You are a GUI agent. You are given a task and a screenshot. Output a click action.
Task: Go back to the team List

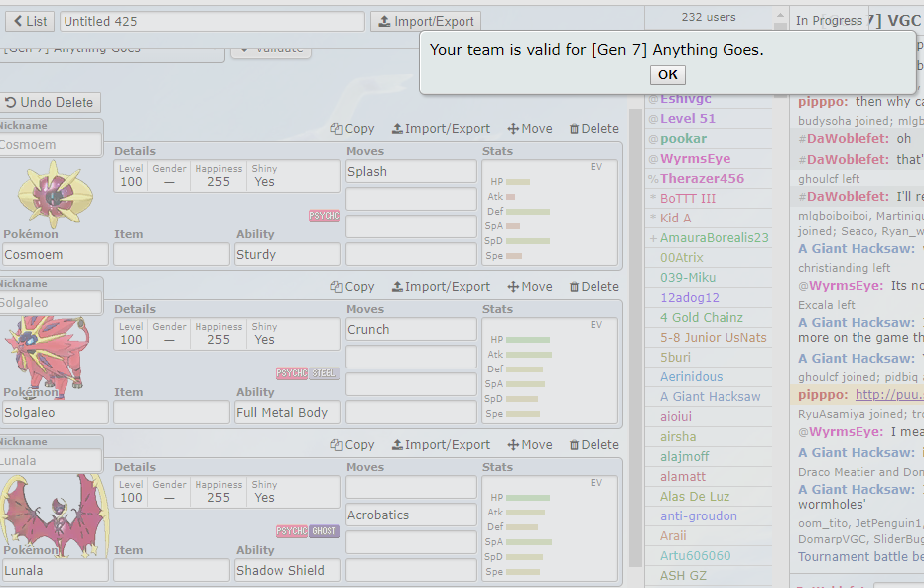tap(30, 21)
